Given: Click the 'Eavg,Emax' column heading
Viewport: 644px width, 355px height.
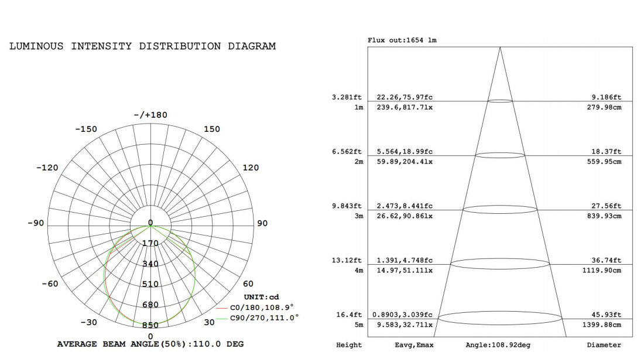Looking at the screenshot, I should (x=414, y=345).
